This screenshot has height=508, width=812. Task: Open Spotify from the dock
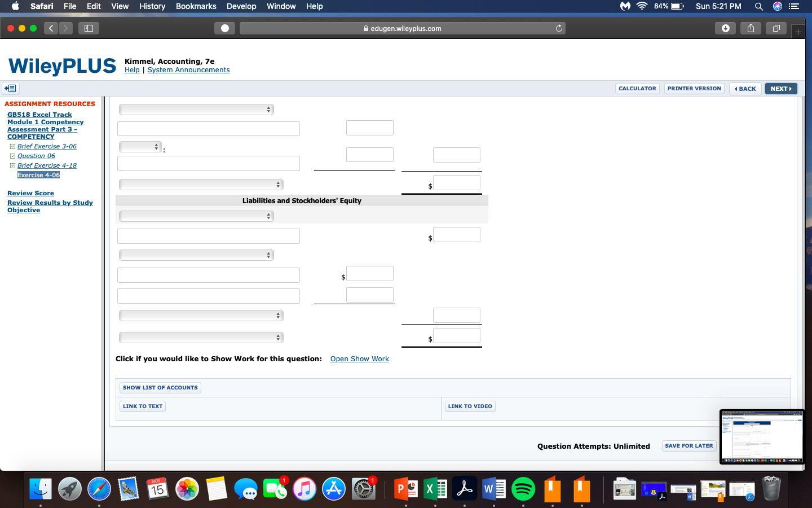click(x=523, y=489)
